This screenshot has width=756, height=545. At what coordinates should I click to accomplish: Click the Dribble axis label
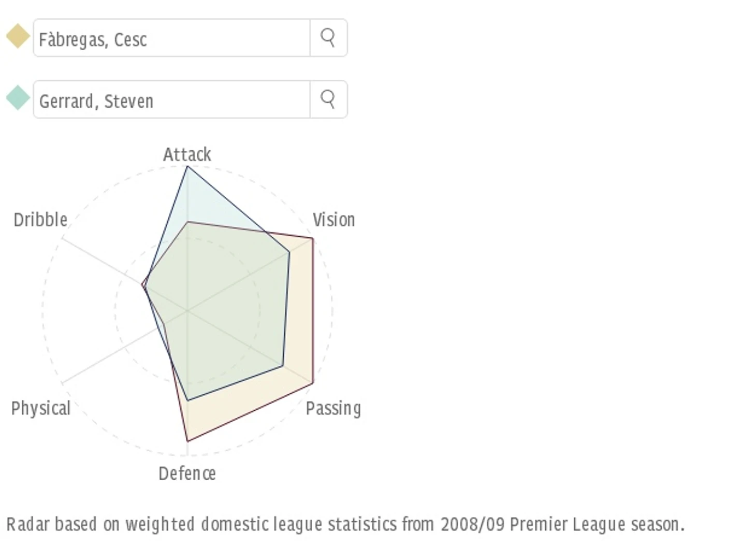40,220
